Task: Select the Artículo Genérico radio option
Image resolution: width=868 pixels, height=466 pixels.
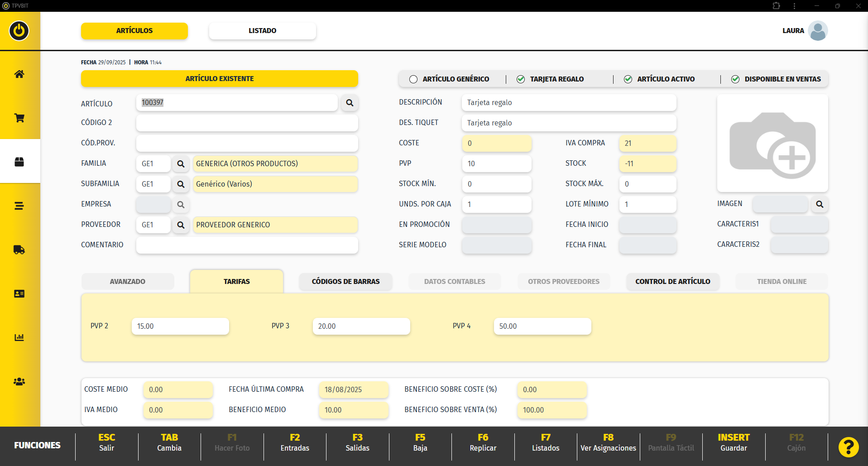Action: pos(413,79)
